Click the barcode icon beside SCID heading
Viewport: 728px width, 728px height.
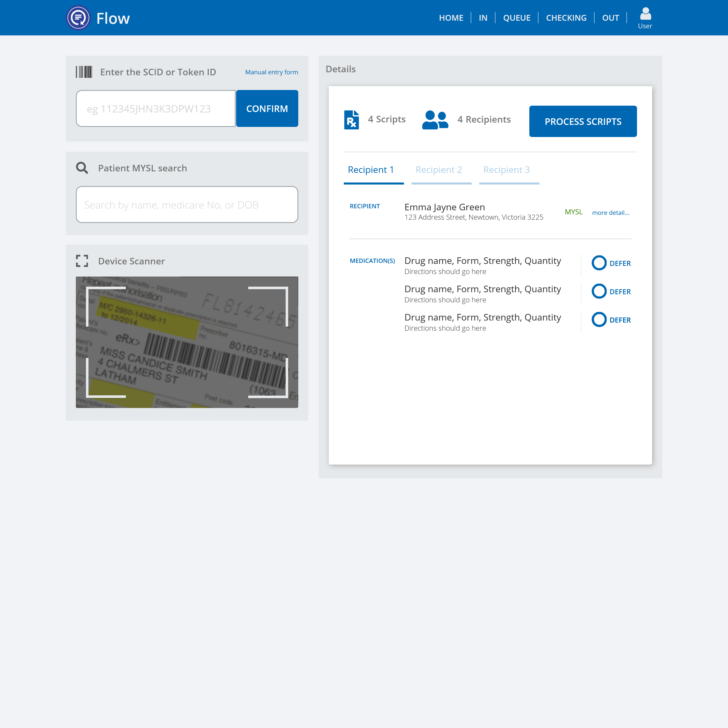(x=84, y=72)
